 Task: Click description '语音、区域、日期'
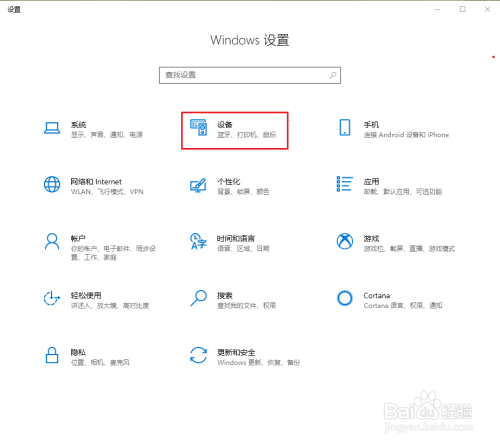[x=243, y=248]
